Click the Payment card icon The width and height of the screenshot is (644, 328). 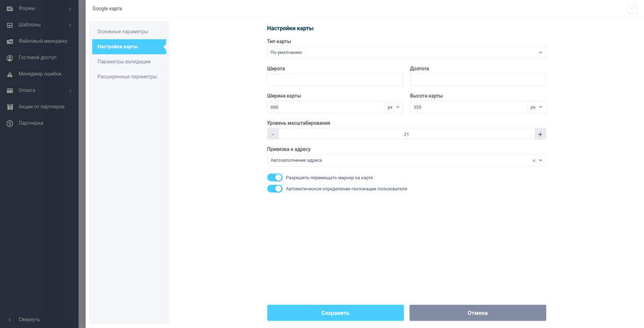[10, 90]
